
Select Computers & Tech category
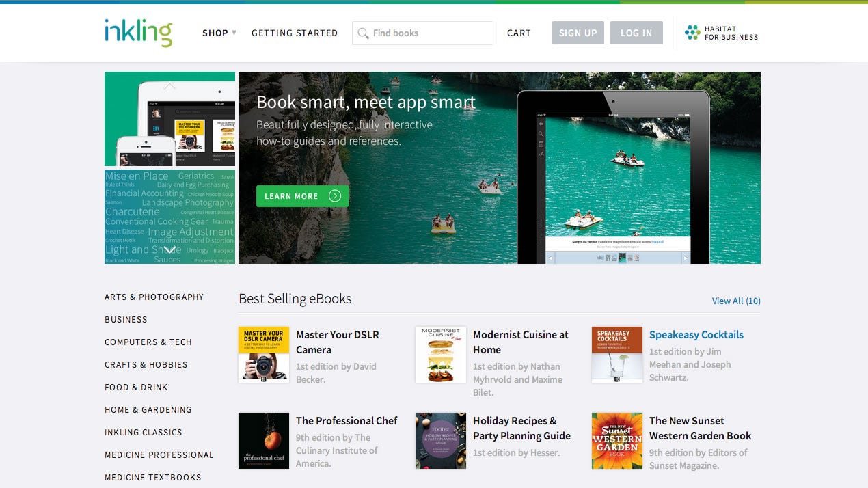(148, 342)
